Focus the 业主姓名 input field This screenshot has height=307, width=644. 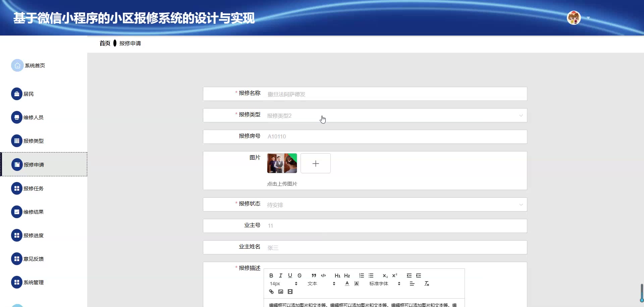click(x=395, y=247)
